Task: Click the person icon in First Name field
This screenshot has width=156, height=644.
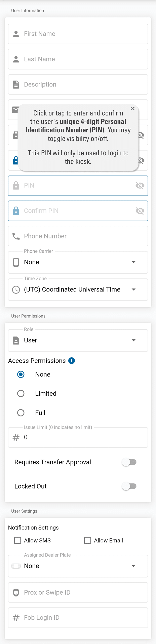Action: click(x=16, y=34)
